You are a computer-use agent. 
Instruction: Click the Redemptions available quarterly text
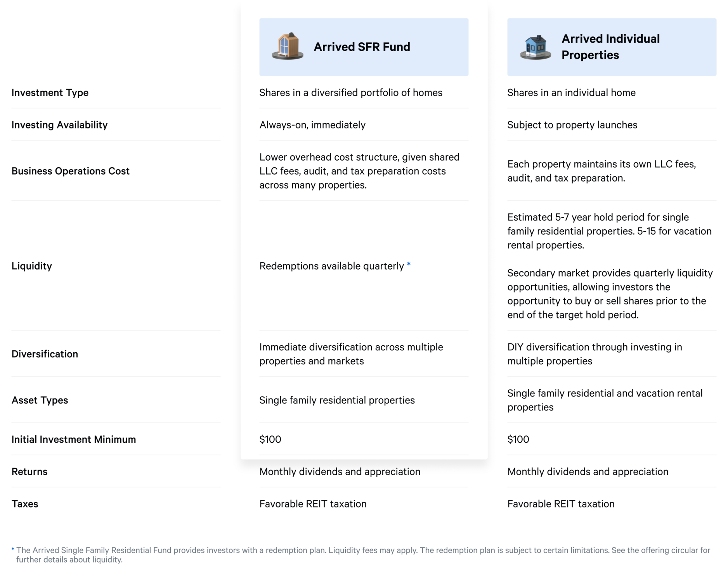click(x=331, y=266)
